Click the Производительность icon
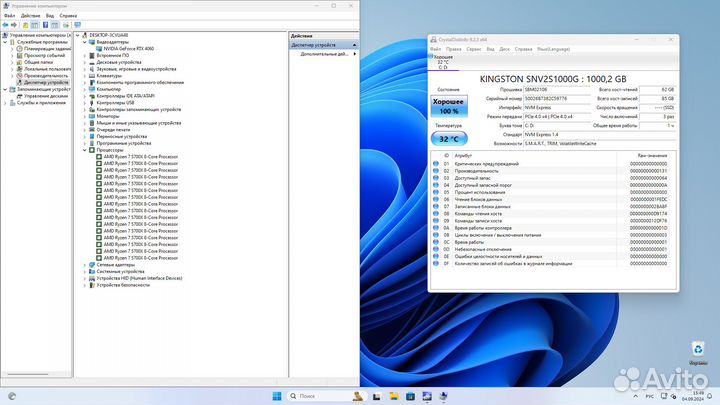 pos(20,75)
